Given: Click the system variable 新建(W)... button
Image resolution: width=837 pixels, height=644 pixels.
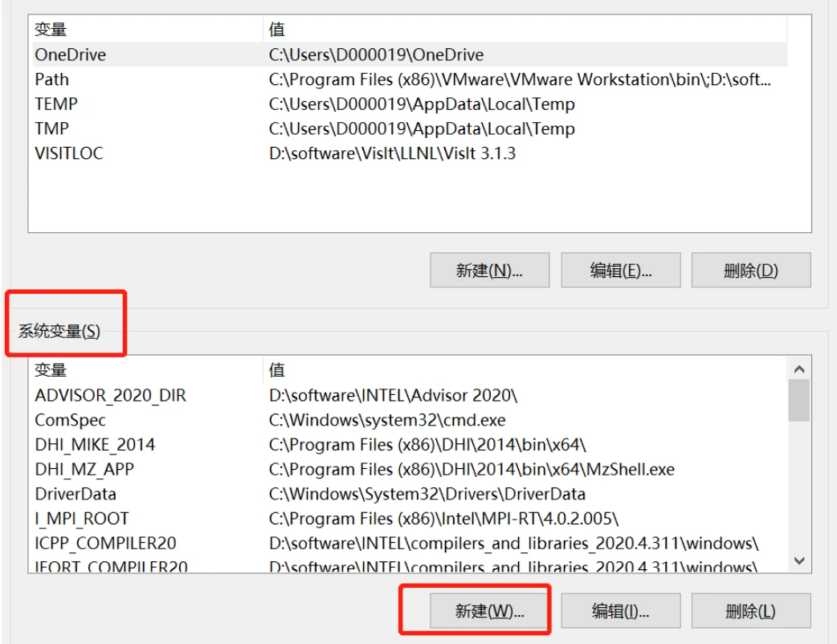Looking at the screenshot, I should point(489,610).
